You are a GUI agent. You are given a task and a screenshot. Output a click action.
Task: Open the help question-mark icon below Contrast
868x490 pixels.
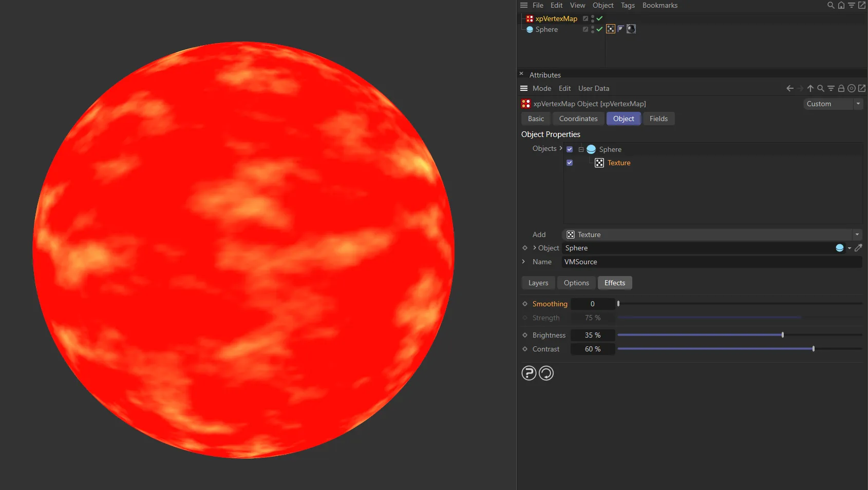click(529, 373)
